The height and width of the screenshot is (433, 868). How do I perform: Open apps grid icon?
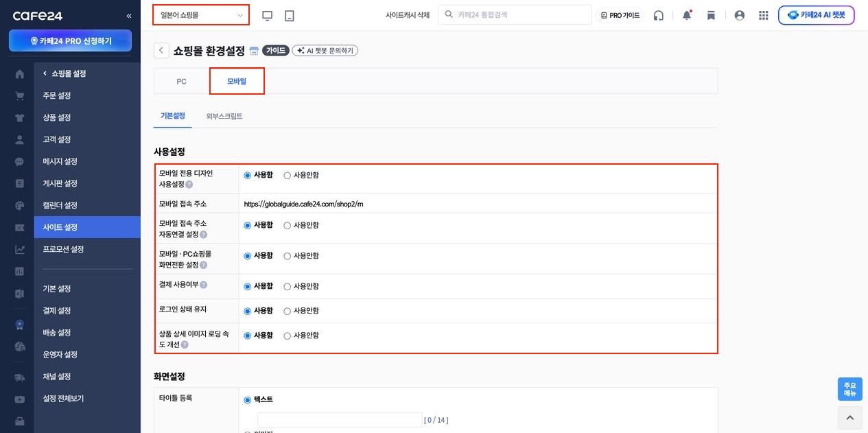tap(764, 15)
